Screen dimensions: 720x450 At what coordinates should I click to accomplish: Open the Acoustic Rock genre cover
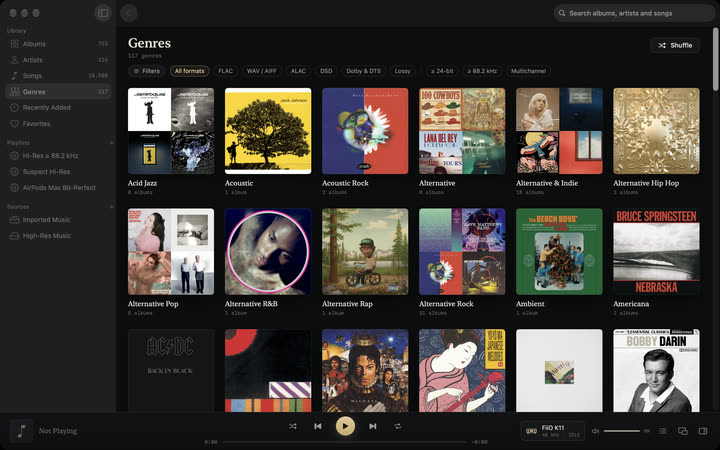pos(365,131)
